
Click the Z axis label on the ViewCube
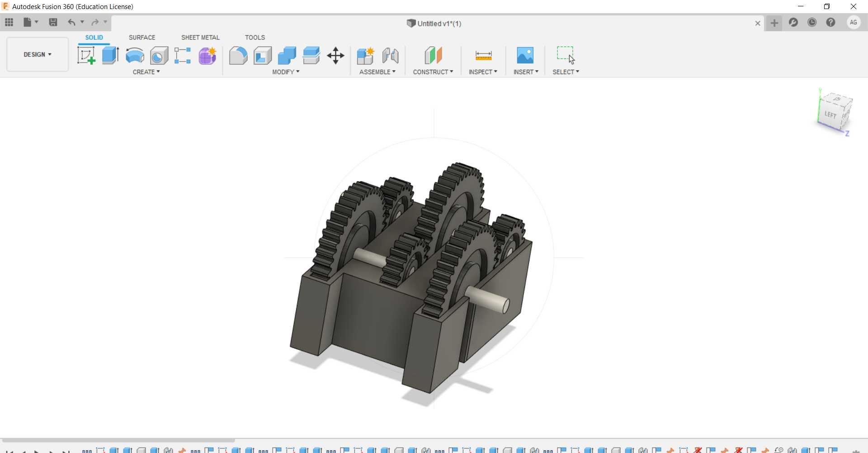(x=848, y=134)
